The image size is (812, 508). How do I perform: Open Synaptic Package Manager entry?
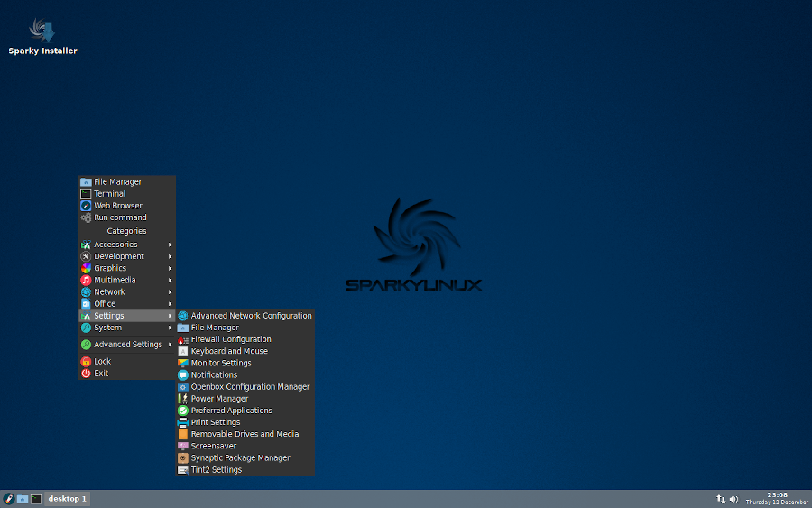[245, 457]
